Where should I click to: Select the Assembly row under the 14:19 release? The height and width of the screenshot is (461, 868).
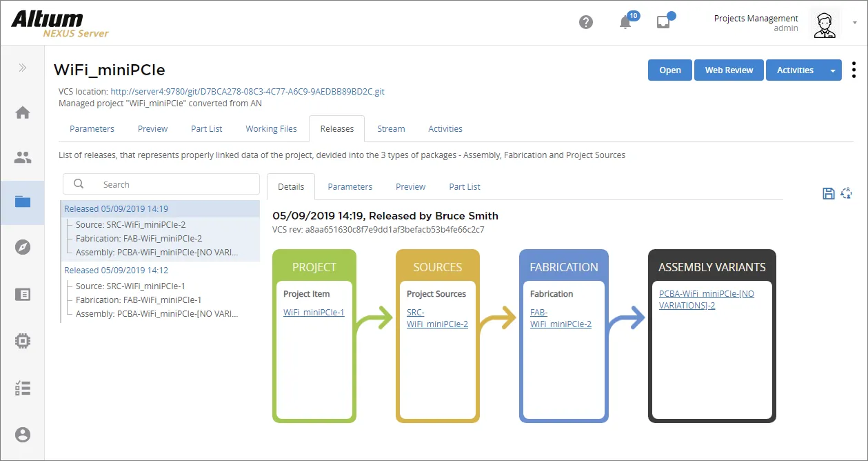pos(157,253)
